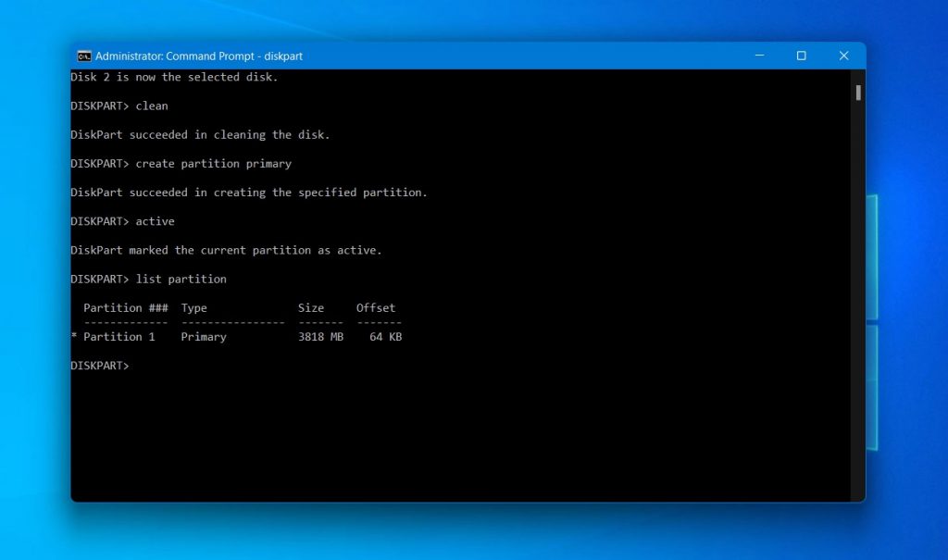948x560 pixels.
Task: Select the clean command text
Action: pyautogui.click(x=151, y=106)
